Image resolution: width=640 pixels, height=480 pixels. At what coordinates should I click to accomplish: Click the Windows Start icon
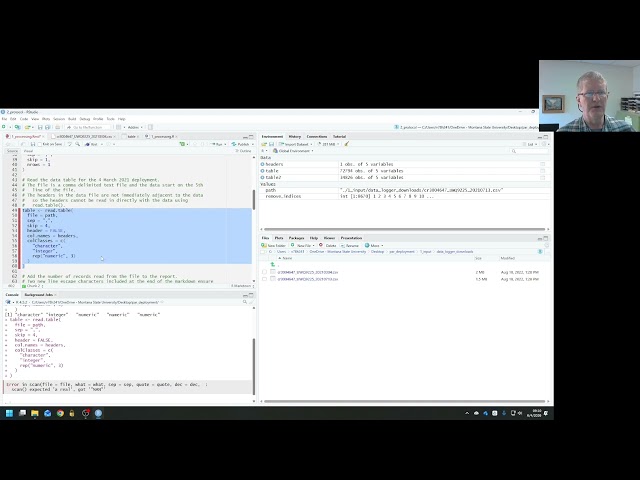(9, 413)
